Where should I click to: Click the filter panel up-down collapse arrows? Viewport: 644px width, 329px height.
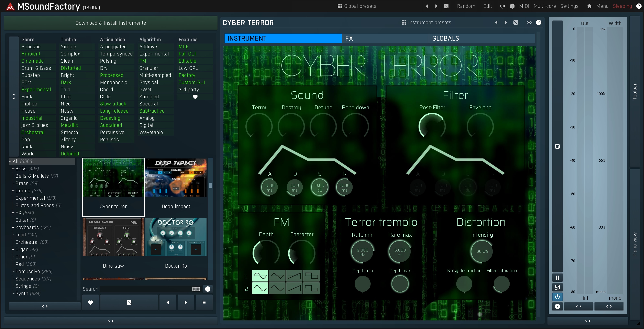(14, 96)
